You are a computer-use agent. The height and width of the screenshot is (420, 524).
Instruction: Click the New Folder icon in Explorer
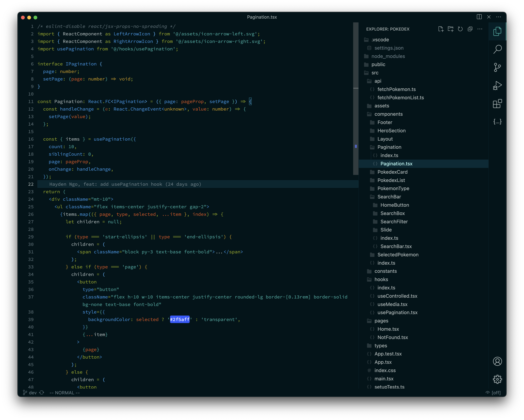pos(450,29)
